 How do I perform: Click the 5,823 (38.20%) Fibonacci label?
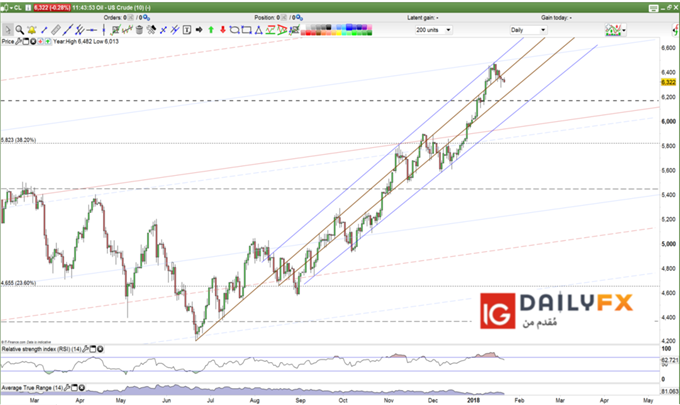point(18,140)
